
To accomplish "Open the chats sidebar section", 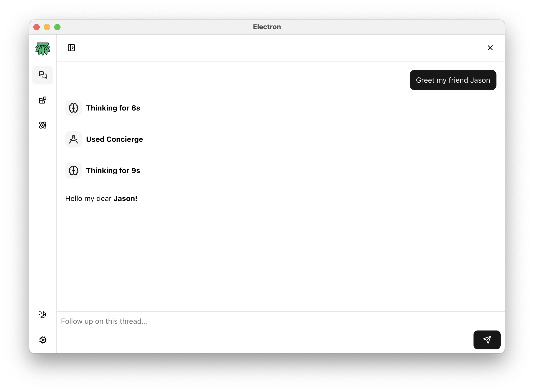I will (43, 75).
